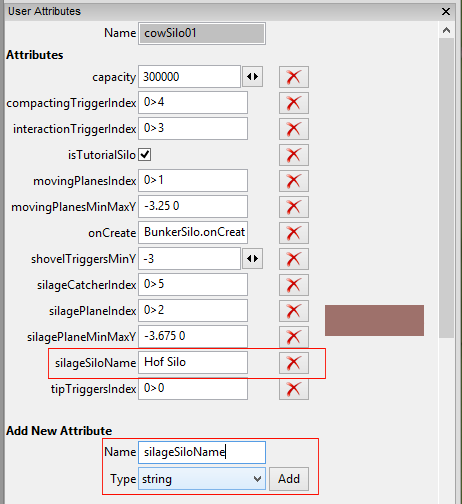Click the Add button for new attribute
Image resolution: width=462 pixels, height=504 pixels.
tap(289, 479)
